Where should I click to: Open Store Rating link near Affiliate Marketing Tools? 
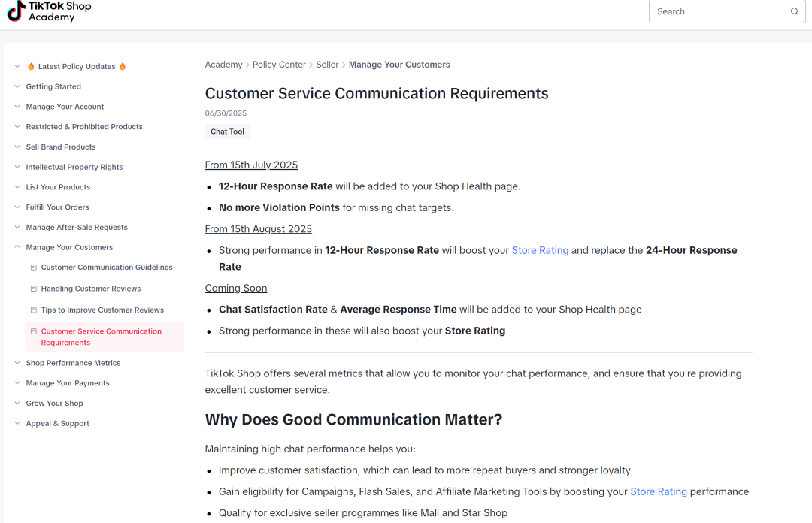(658, 492)
